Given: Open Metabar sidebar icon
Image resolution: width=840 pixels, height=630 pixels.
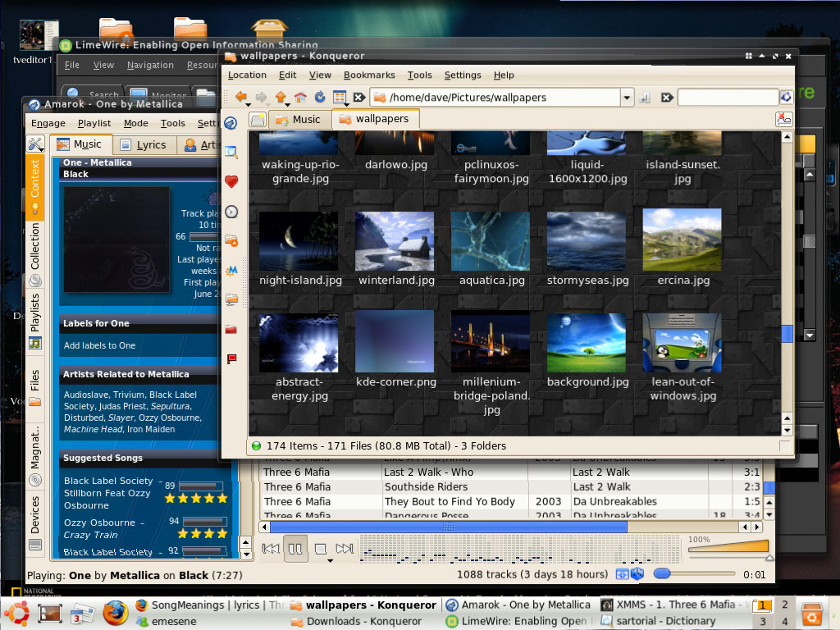Looking at the screenshot, I should tap(231, 271).
